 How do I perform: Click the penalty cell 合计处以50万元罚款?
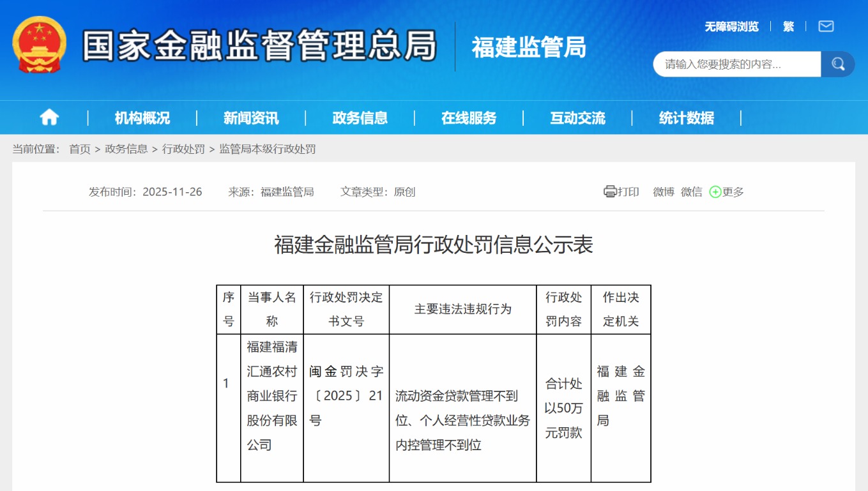click(564, 408)
